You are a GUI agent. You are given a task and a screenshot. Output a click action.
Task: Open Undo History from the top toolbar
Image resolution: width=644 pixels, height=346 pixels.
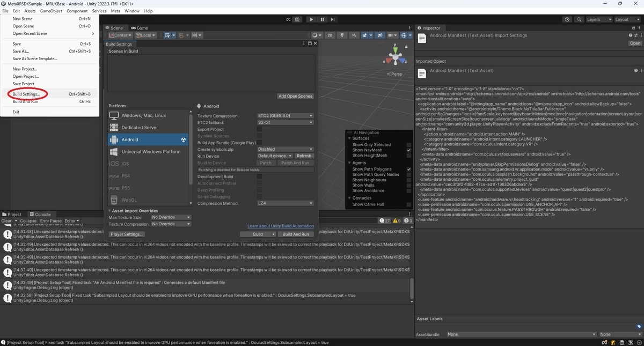tap(568, 19)
